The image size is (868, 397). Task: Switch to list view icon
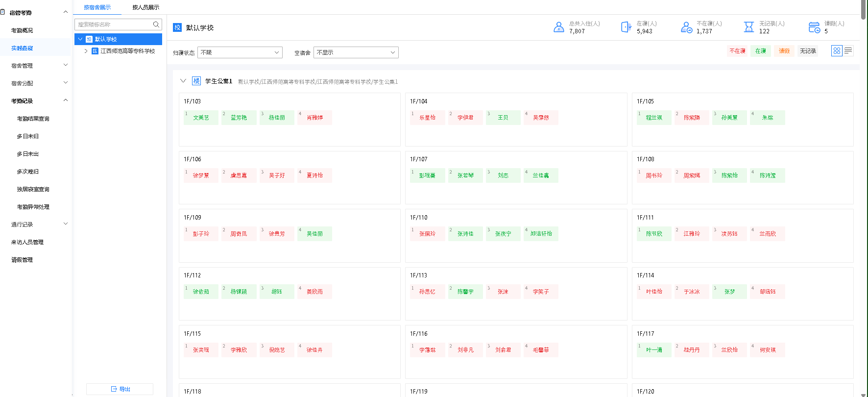[848, 50]
